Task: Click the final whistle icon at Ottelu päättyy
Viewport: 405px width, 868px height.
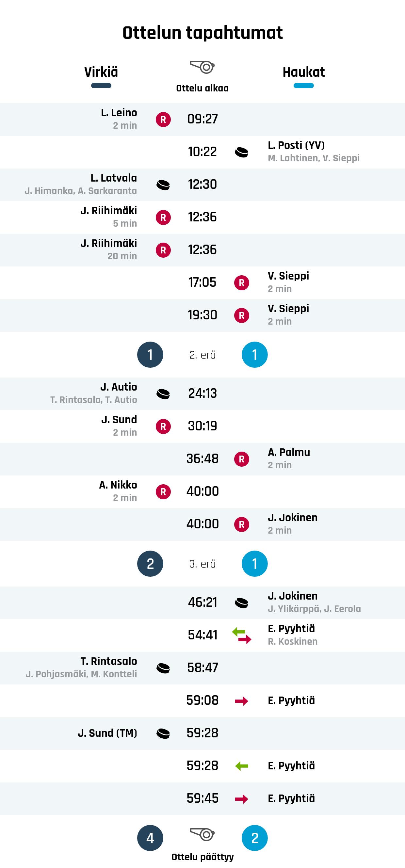Action: (202, 834)
